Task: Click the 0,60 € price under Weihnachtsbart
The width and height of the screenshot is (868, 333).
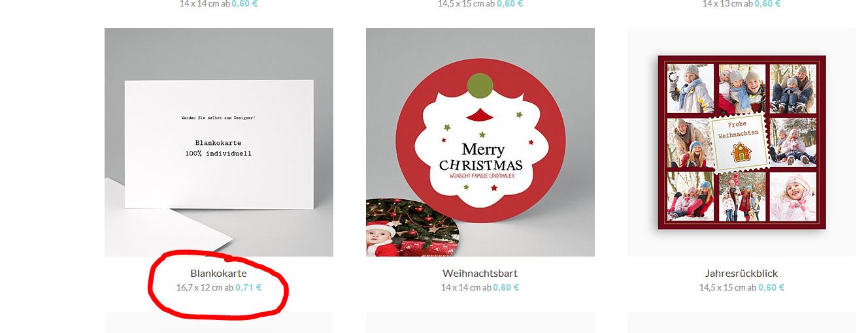Action: coord(506,287)
